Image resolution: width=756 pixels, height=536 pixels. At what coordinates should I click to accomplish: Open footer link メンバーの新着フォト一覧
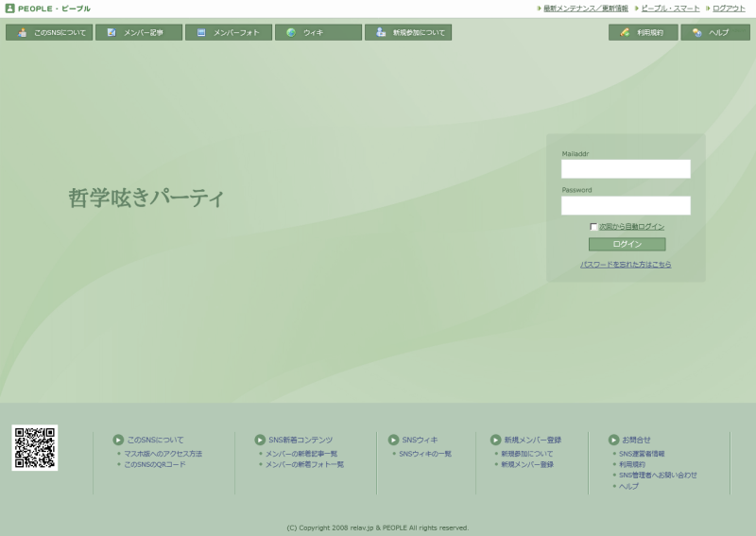click(x=304, y=464)
